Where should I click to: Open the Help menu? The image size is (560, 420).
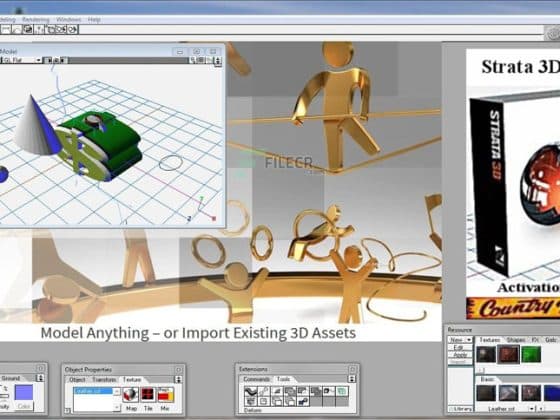(94, 19)
